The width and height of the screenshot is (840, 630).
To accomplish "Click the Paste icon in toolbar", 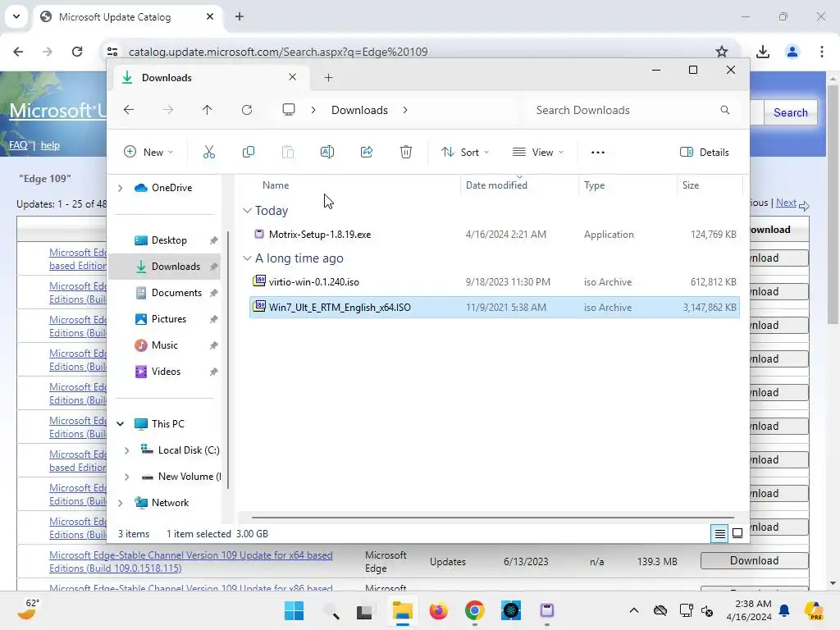I will [288, 152].
